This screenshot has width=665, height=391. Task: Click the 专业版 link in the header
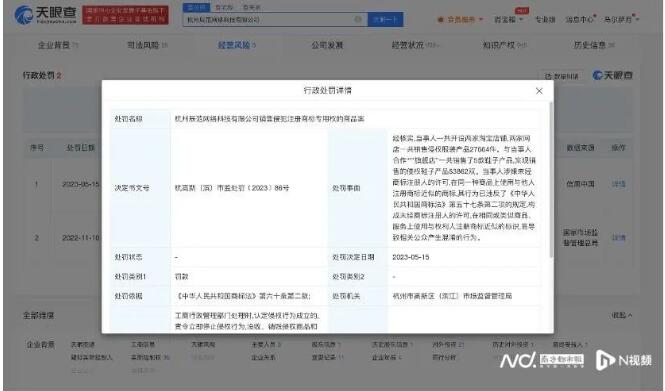545,20
